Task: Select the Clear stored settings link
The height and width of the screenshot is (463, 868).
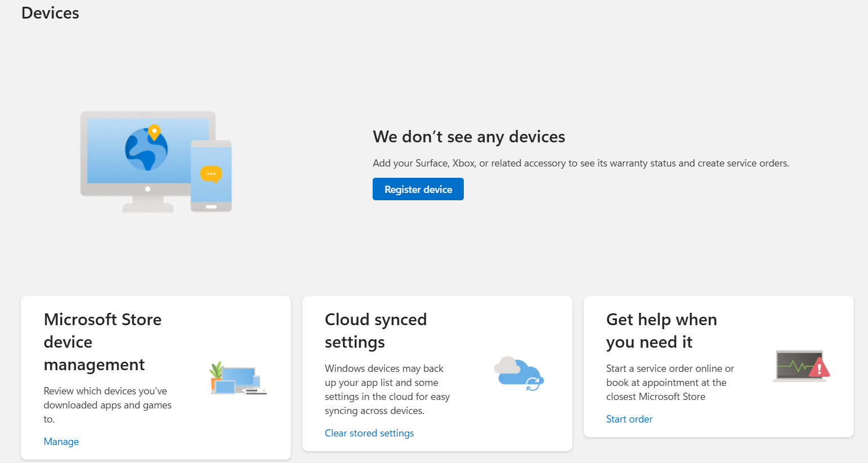Action: [x=369, y=433]
